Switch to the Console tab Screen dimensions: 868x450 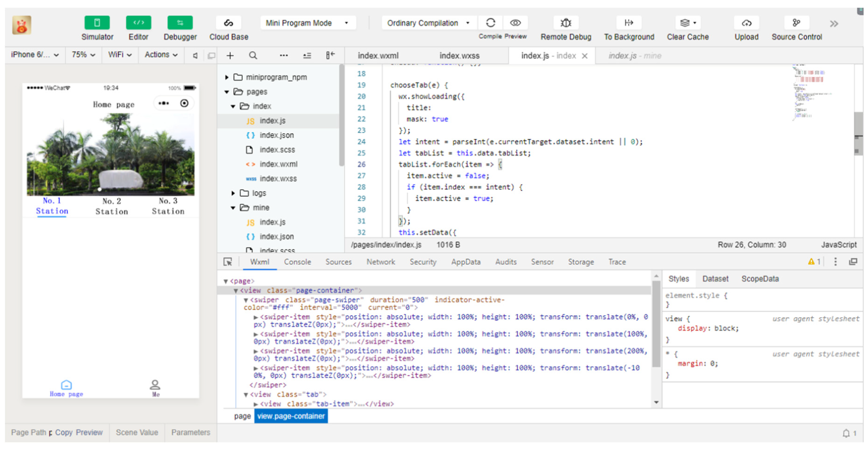pos(297,262)
